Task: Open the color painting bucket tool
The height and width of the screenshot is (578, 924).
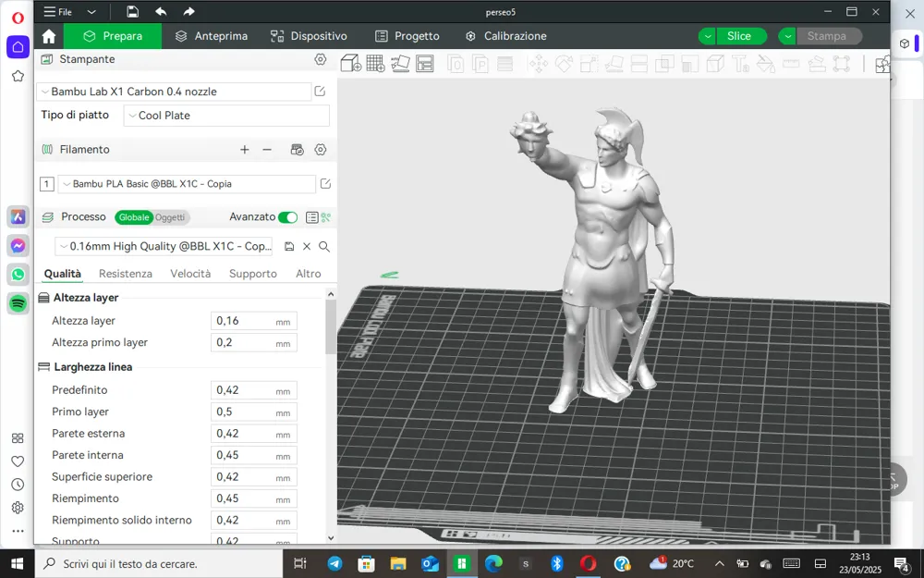Action: tap(765, 64)
